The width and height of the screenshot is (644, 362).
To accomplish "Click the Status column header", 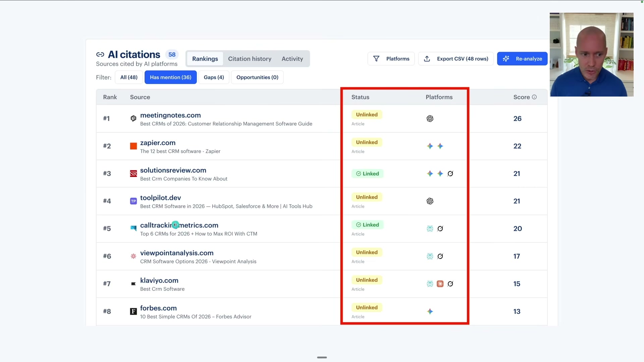I will point(360,97).
